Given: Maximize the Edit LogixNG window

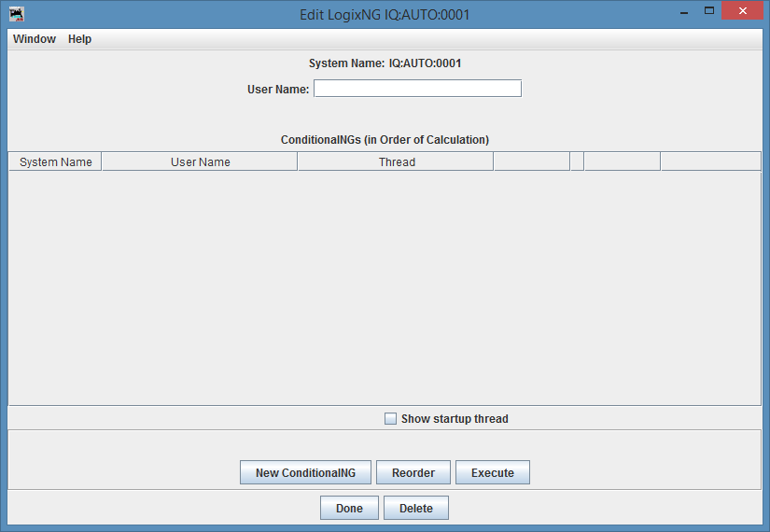Looking at the screenshot, I should 709,11.
